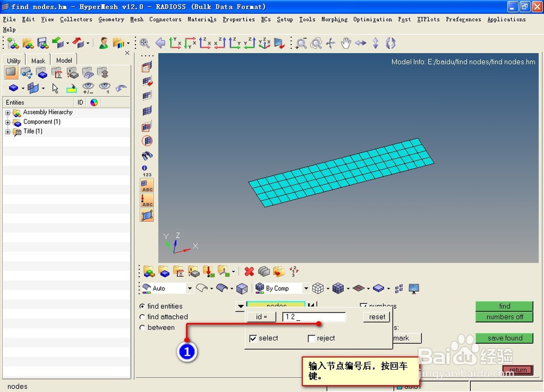Image resolution: width=544 pixels, height=392 pixels.
Task: Open the Tools menu
Action: 307,20
